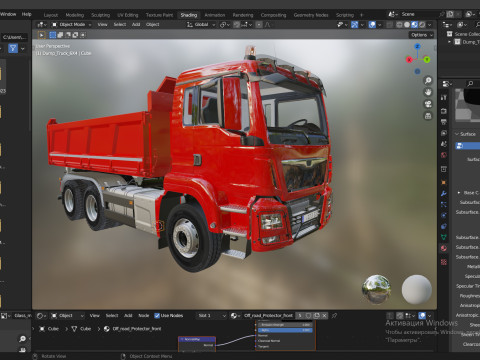480x360 pixels.
Task: Open the Object Data mesh tab
Action: [x=444, y=237]
